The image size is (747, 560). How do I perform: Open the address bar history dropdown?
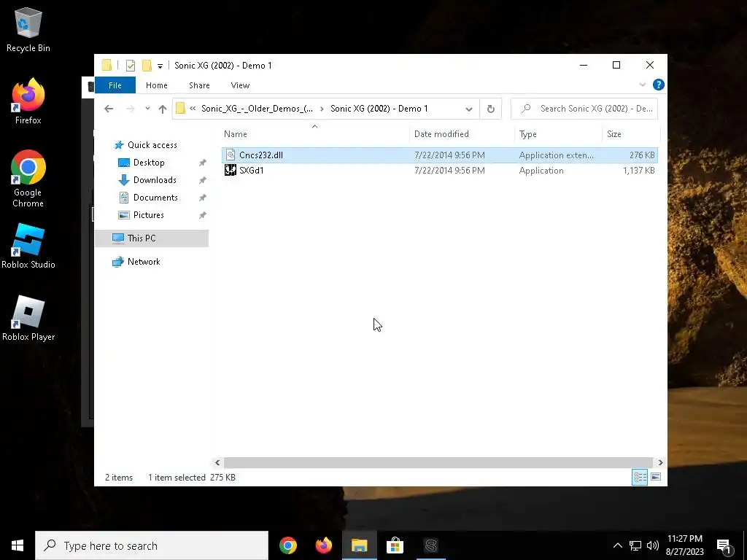(469, 109)
